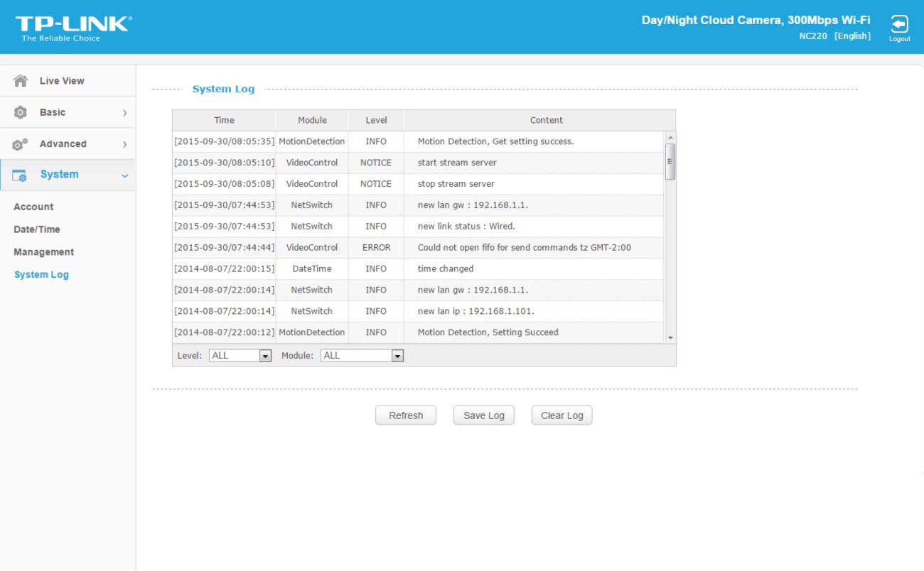Open the Account settings page
The image size is (924, 571).
33,207
